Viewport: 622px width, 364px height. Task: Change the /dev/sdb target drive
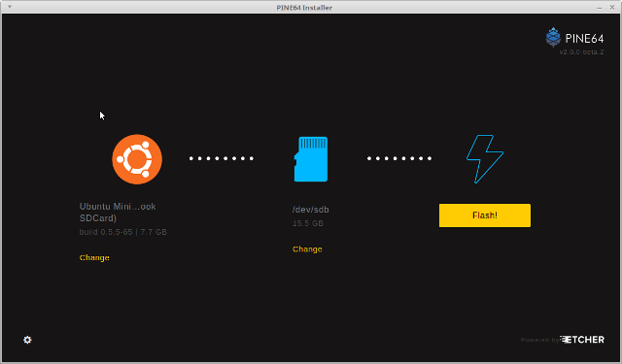307,249
